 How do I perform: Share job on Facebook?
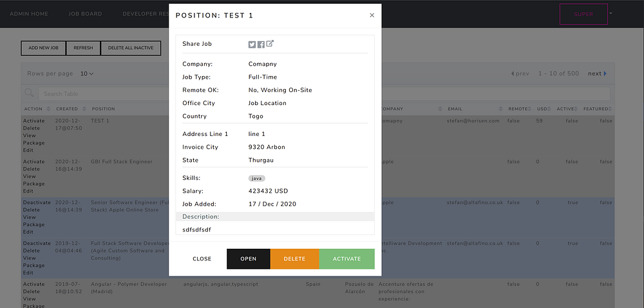tap(261, 44)
